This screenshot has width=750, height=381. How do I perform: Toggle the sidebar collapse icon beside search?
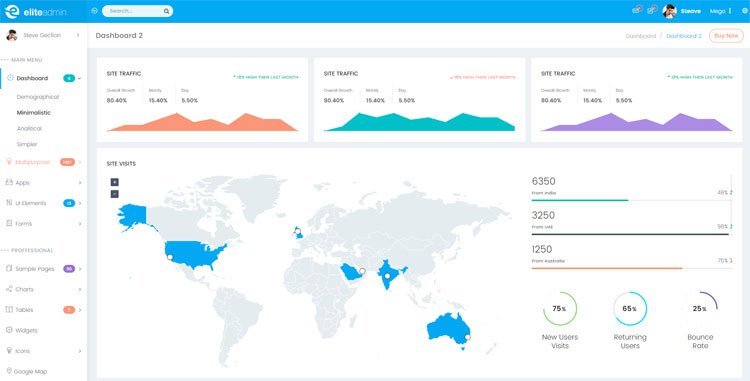pos(94,11)
